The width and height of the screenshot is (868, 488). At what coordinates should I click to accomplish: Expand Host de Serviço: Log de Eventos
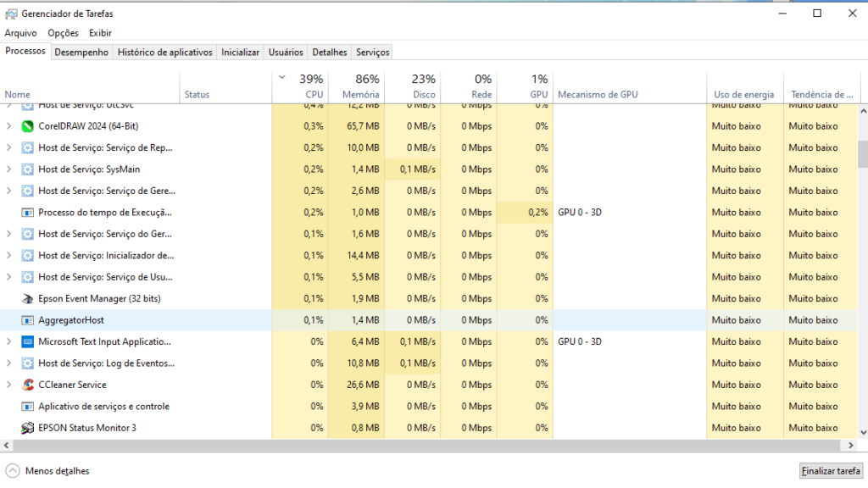point(8,363)
